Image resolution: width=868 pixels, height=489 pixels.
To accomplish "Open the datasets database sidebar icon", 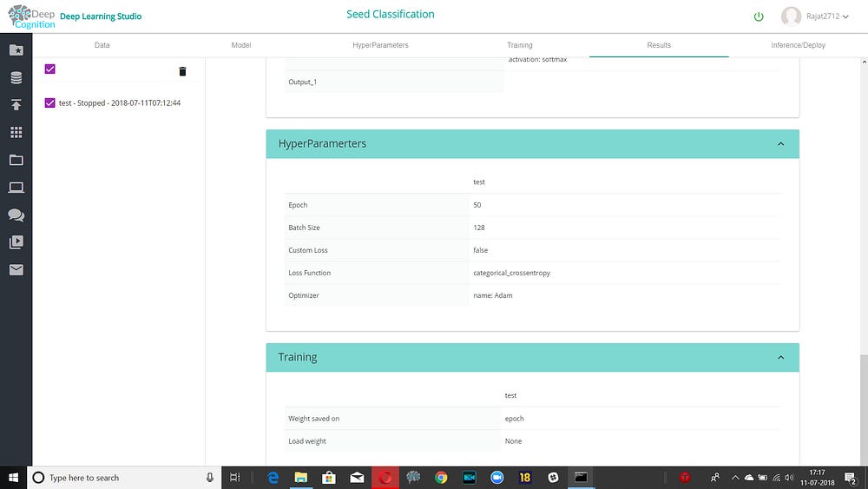I will click(x=16, y=77).
